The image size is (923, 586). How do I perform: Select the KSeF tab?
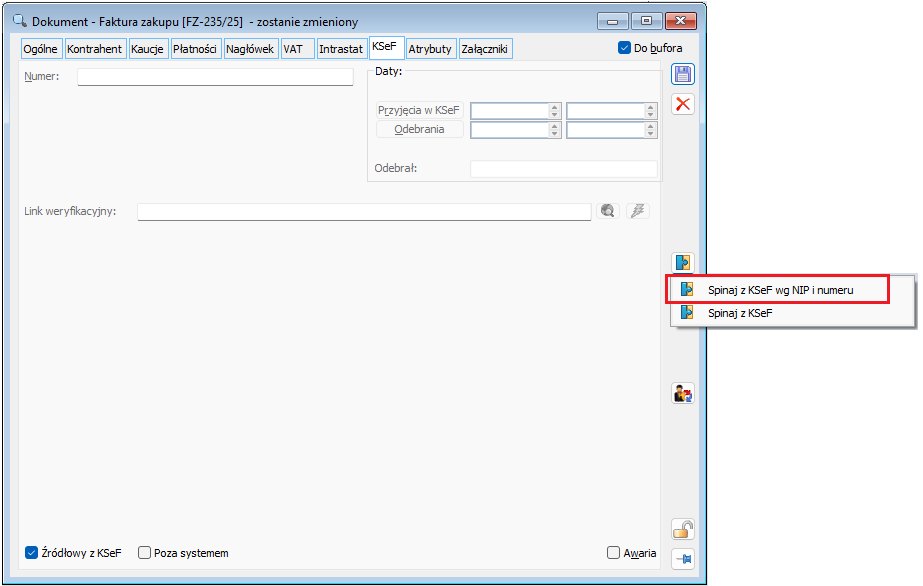(x=385, y=47)
